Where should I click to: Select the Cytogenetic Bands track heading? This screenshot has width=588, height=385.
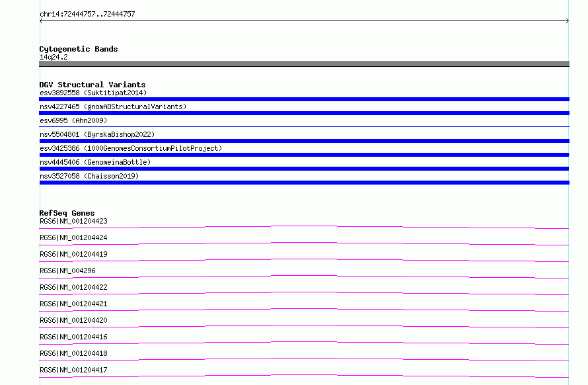(79, 49)
